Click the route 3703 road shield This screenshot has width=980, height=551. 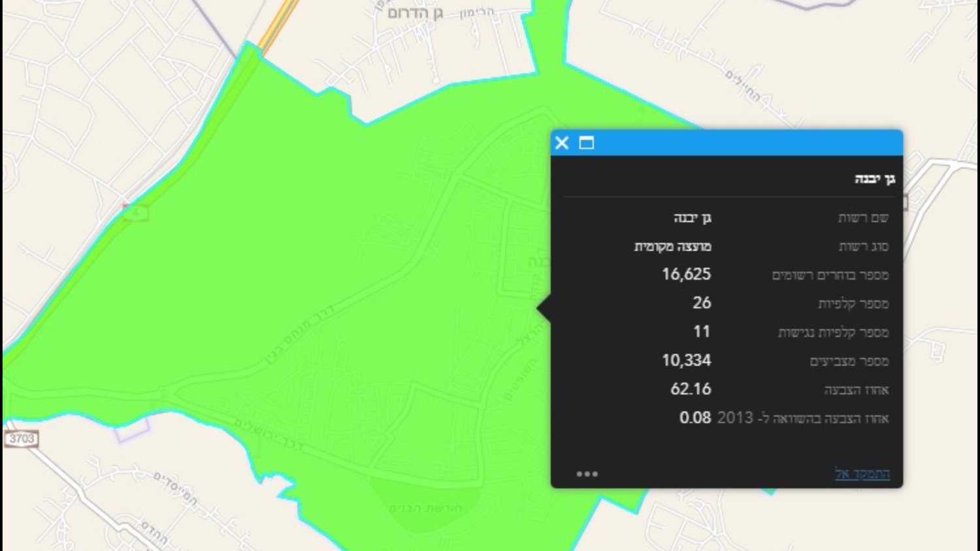(x=21, y=439)
